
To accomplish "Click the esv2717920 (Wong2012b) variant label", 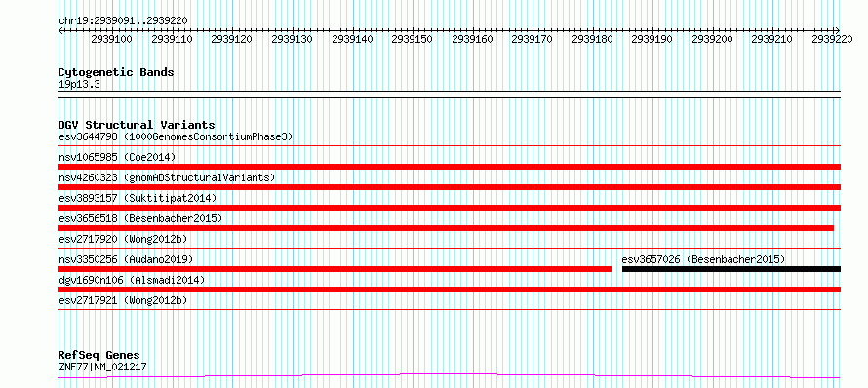I will pyautogui.click(x=123, y=239).
